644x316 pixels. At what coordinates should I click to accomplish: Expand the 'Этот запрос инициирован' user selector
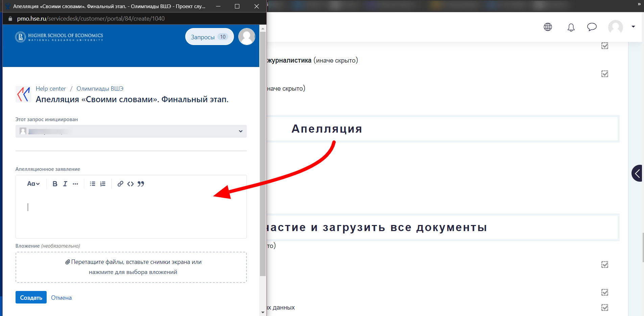pyautogui.click(x=240, y=131)
